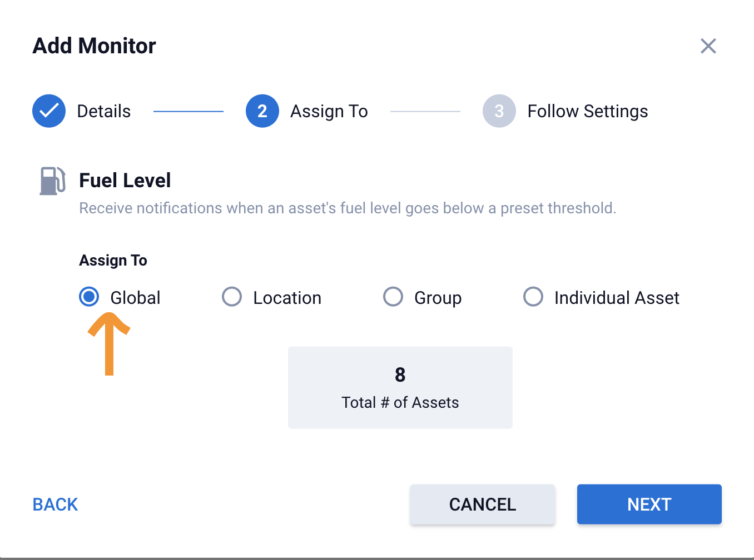This screenshot has height=560, width=754.
Task: Click the Assign To step label
Action: (329, 111)
